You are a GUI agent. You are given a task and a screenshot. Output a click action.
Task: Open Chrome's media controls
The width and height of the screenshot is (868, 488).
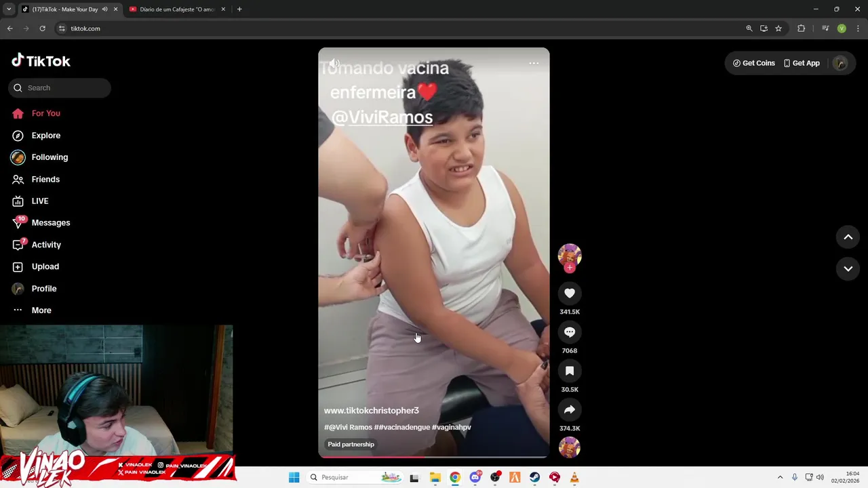coord(825,28)
